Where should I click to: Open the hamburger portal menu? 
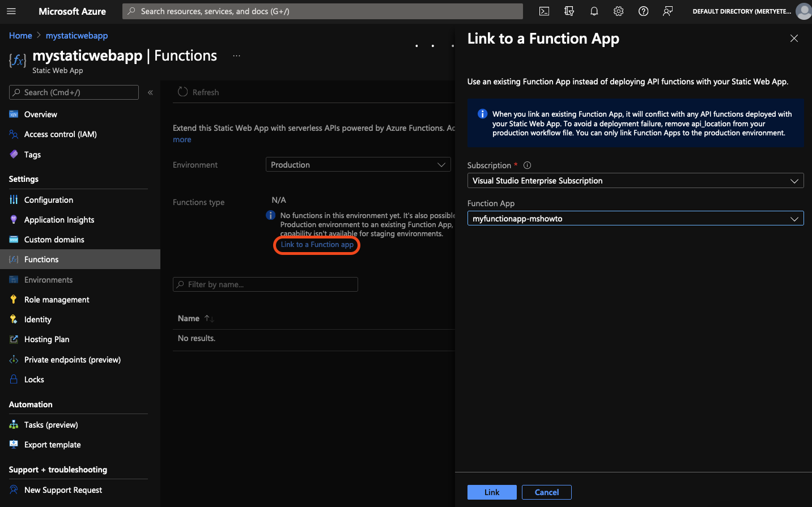11,11
